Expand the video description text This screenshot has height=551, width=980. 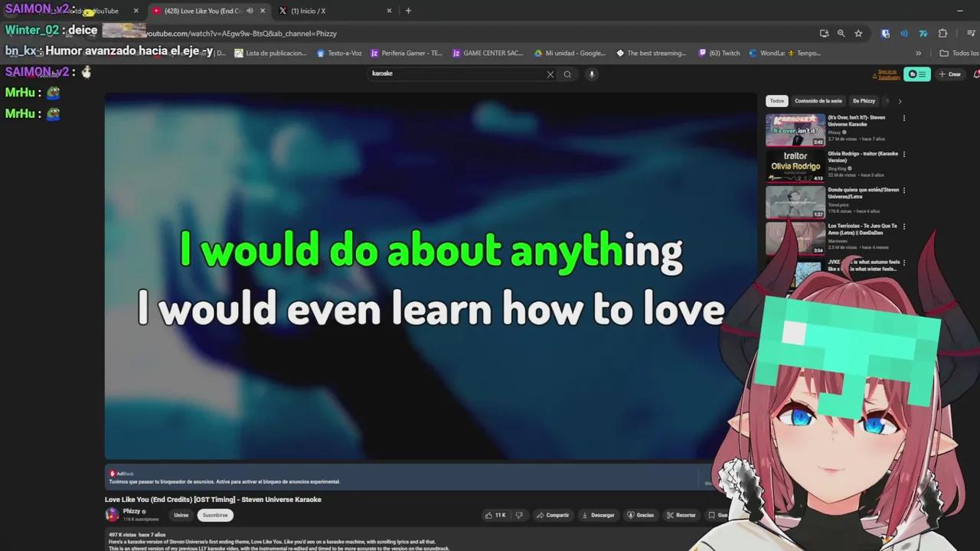coord(279,542)
